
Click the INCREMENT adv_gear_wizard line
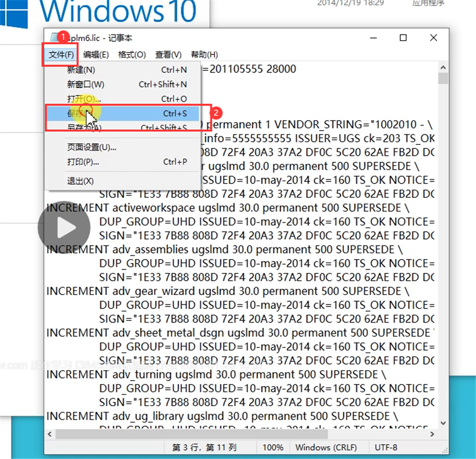pos(227,291)
